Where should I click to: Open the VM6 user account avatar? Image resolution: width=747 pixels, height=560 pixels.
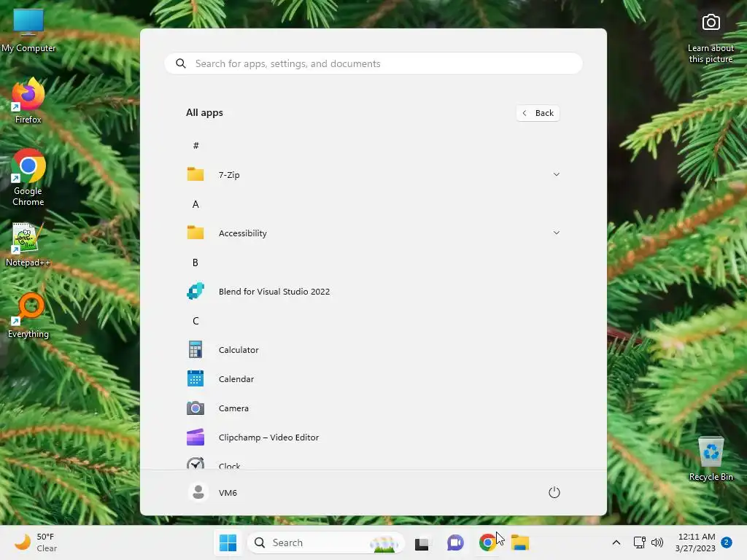(x=198, y=492)
